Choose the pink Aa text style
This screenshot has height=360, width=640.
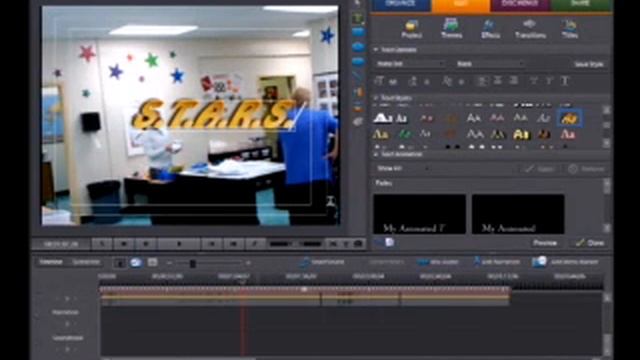[568, 134]
